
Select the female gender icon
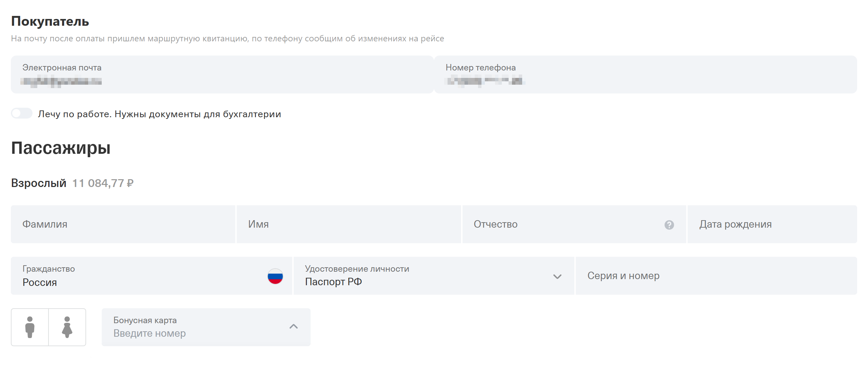point(67,327)
